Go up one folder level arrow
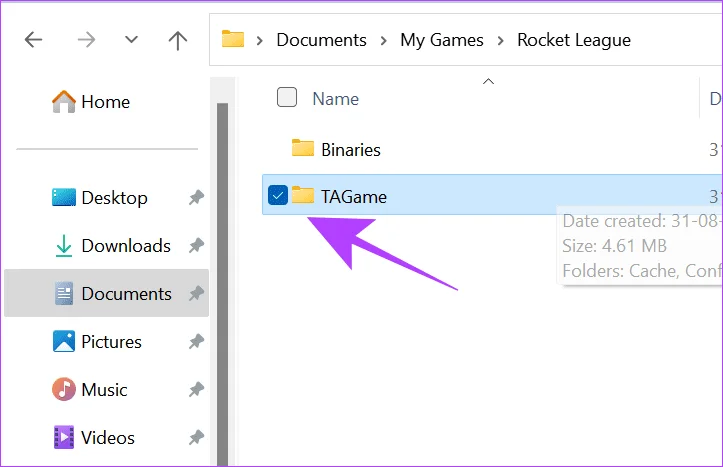The image size is (723, 468). [178, 40]
